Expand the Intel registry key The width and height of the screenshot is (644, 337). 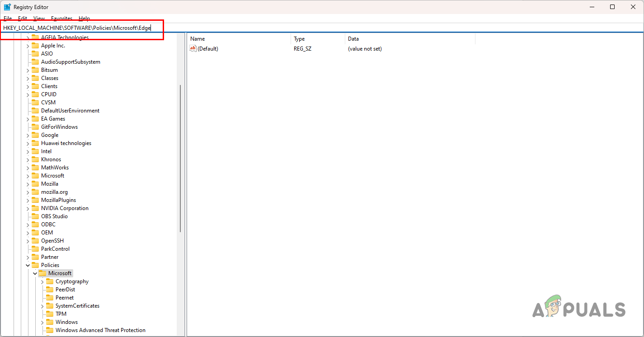[x=28, y=151]
